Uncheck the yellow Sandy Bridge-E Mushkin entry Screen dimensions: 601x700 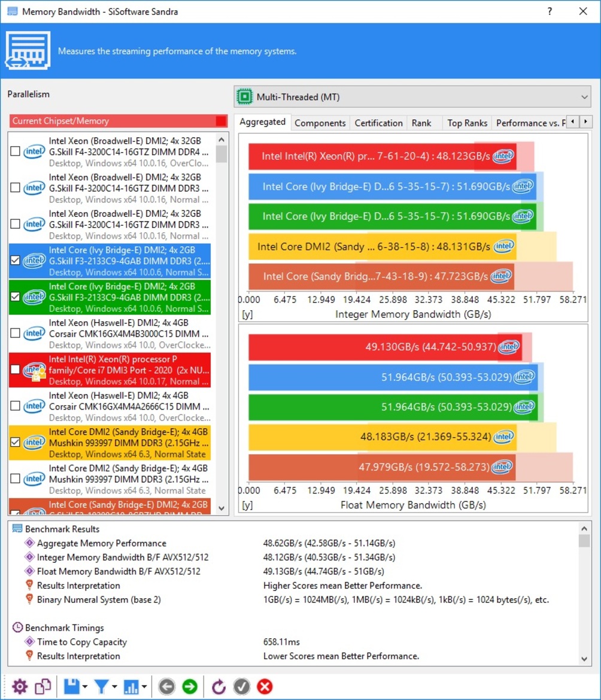[15, 442]
